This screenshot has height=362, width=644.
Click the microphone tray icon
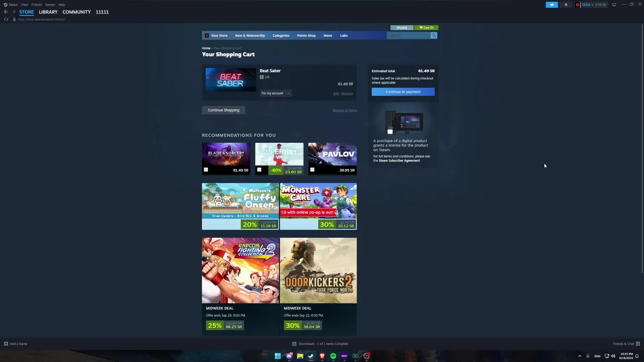click(588, 356)
